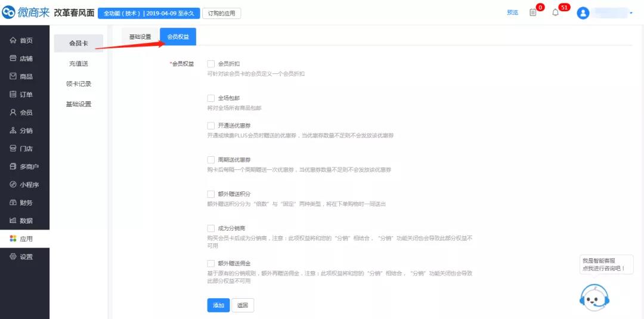
Task: Open the document list icon in header
Action: tap(533, 13)
